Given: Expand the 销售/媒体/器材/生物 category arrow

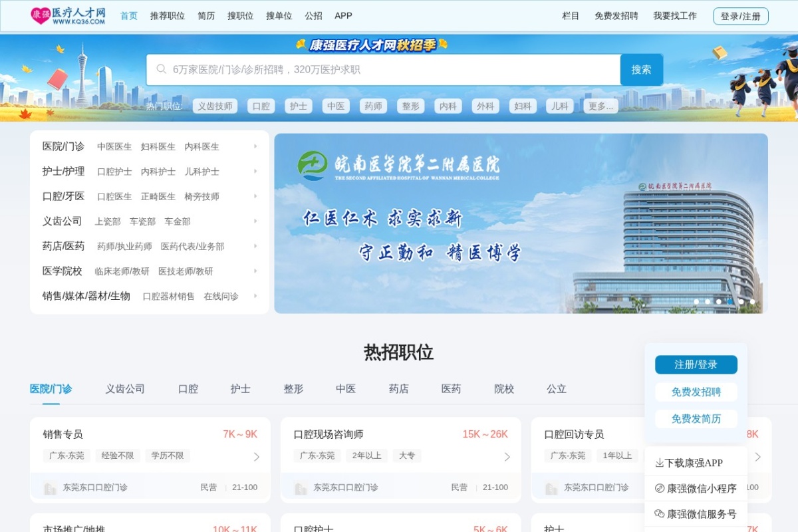Looking at the screenshot, I should (x=255, y=296).
